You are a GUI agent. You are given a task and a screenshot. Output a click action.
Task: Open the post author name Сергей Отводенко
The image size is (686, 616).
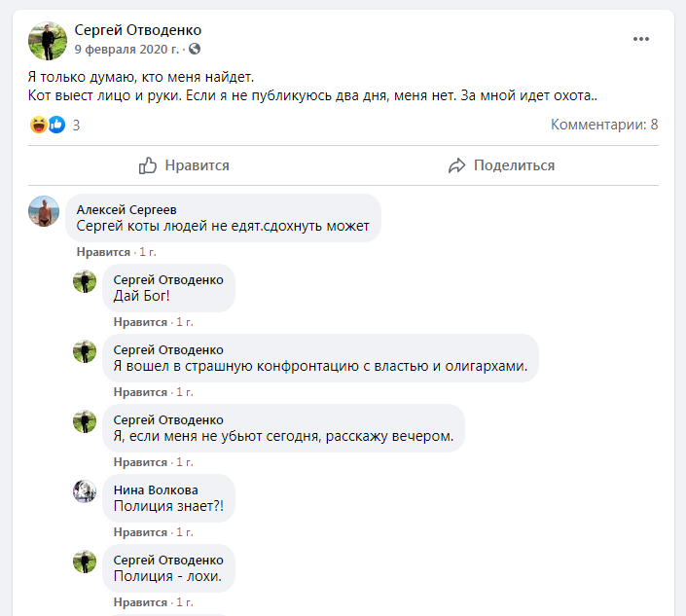[x=138, y=30]
